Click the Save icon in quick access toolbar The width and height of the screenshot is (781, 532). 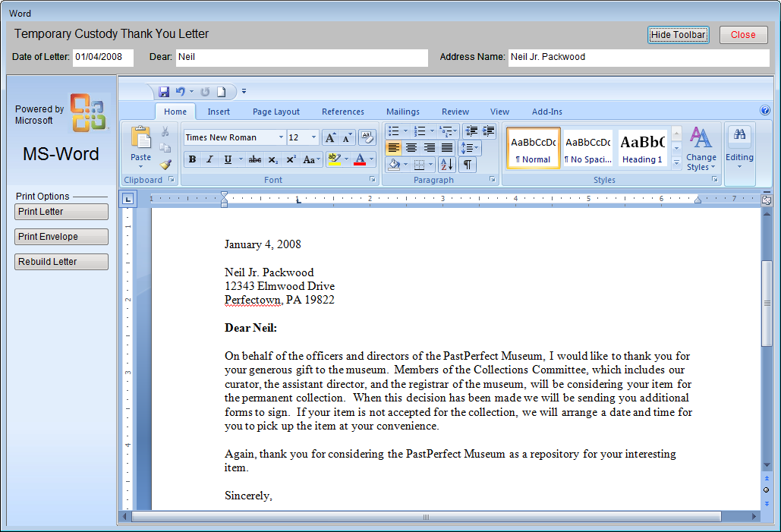[x=164, y=92]
